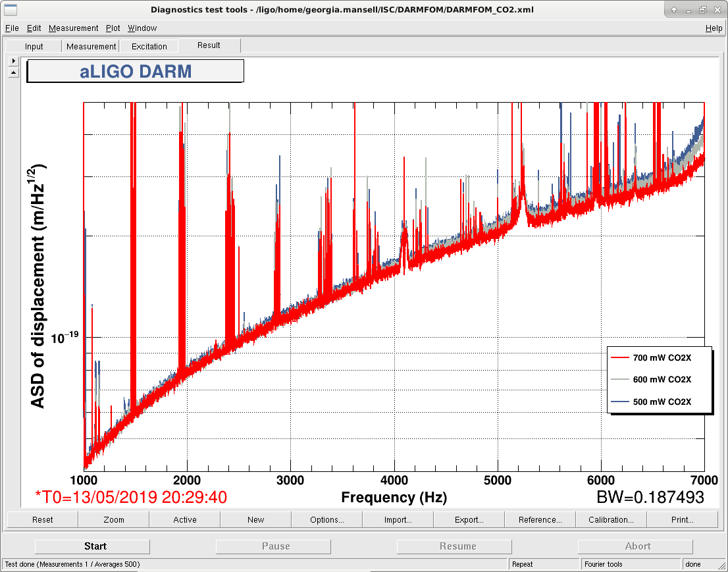
Task: Open the Plot menu
Action: [x=113, y=28]
